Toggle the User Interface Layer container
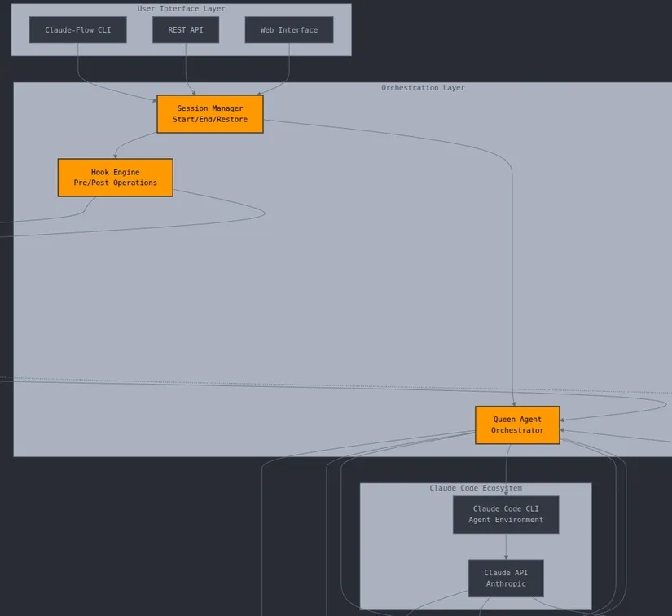The height and width of the screenshot is (616, 672). coord(181,8)
